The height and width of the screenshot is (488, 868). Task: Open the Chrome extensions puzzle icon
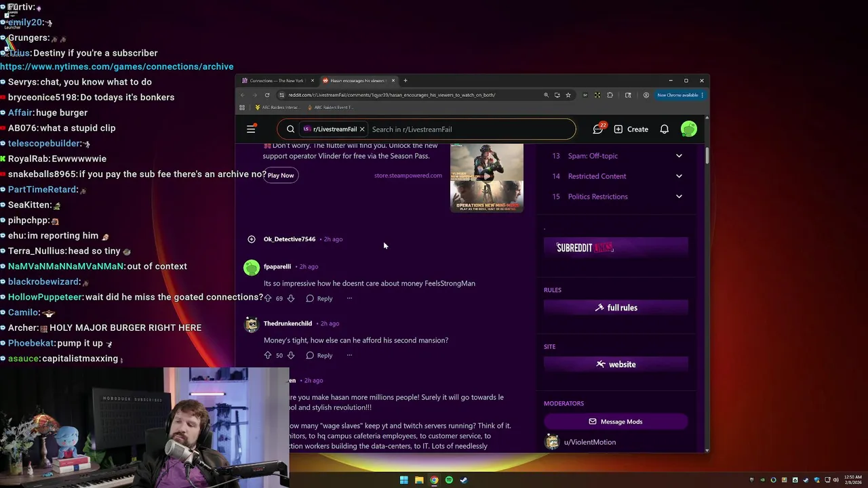[x=610, y=95]
